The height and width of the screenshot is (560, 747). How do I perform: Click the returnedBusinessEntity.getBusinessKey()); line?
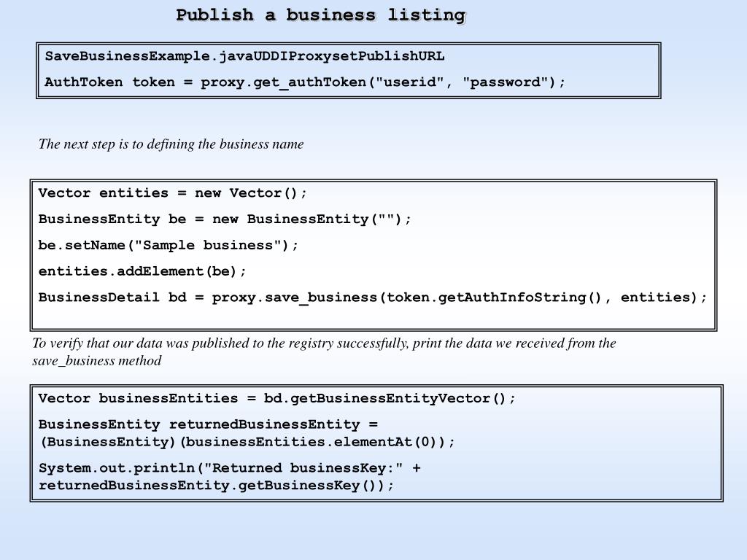coord(216,486)
